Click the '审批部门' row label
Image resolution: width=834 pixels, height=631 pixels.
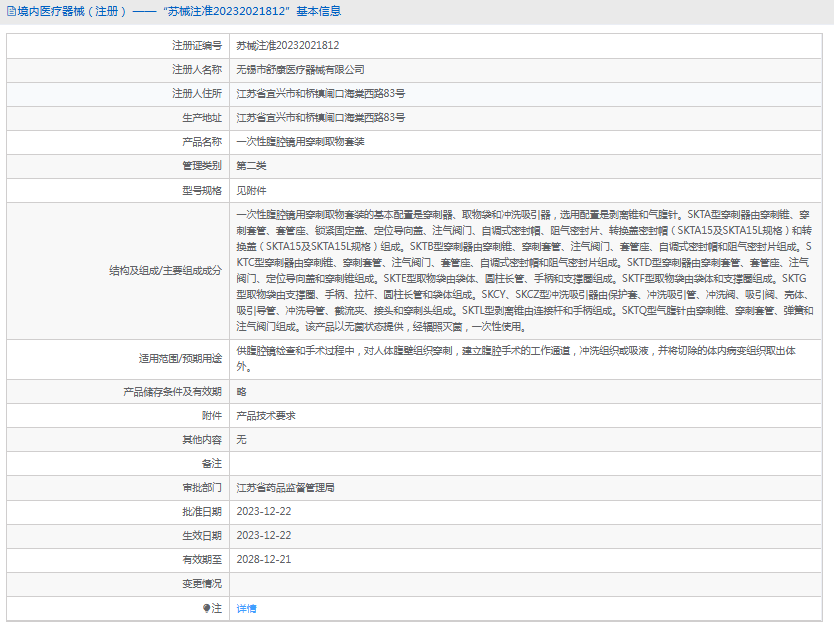202,488
